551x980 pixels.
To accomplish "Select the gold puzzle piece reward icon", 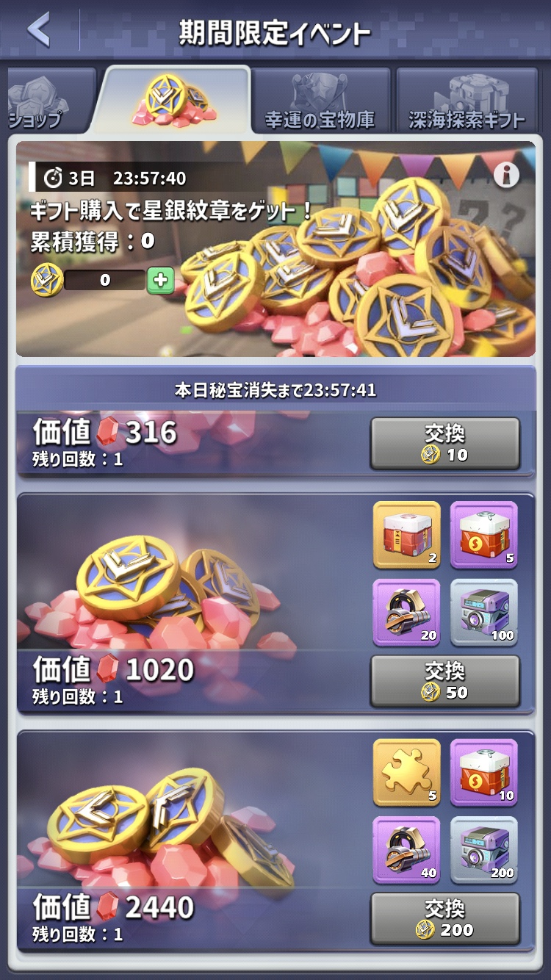I will tap(407, 773).
